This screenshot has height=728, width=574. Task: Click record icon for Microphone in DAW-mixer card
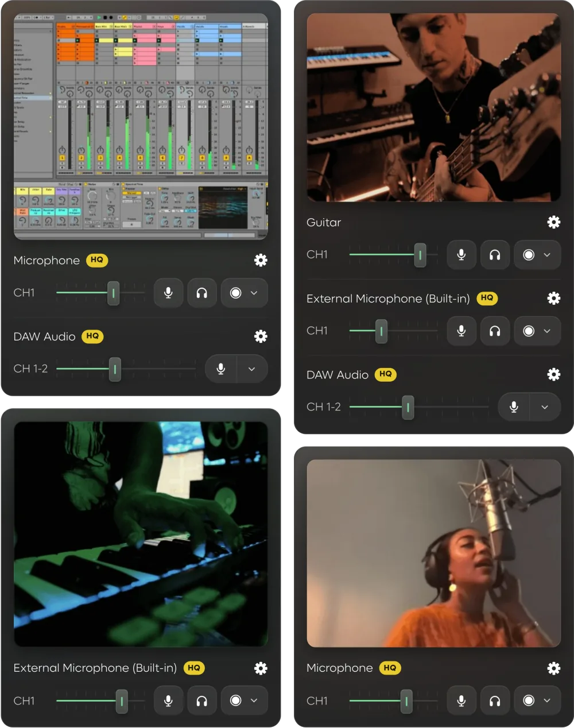[x=235, y=293]
